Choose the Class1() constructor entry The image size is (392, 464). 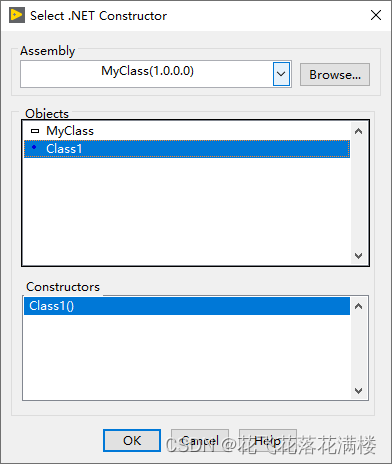(187, 306)
